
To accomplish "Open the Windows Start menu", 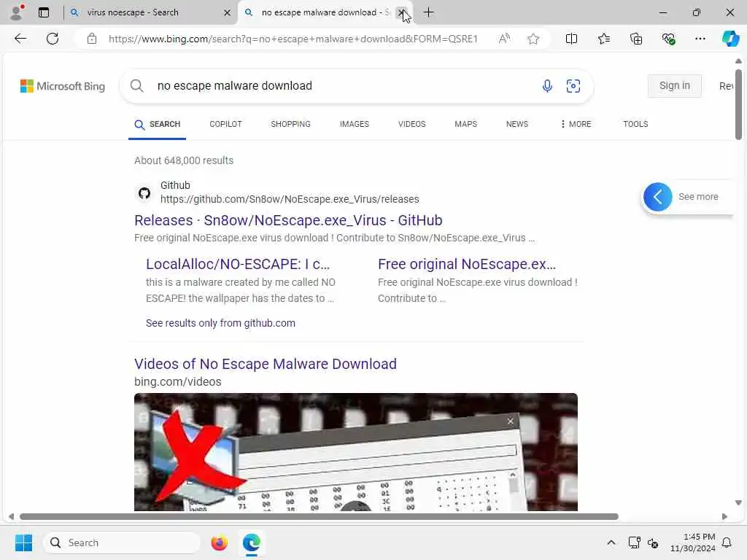I will pyautogui.click(x=23, y=542).
